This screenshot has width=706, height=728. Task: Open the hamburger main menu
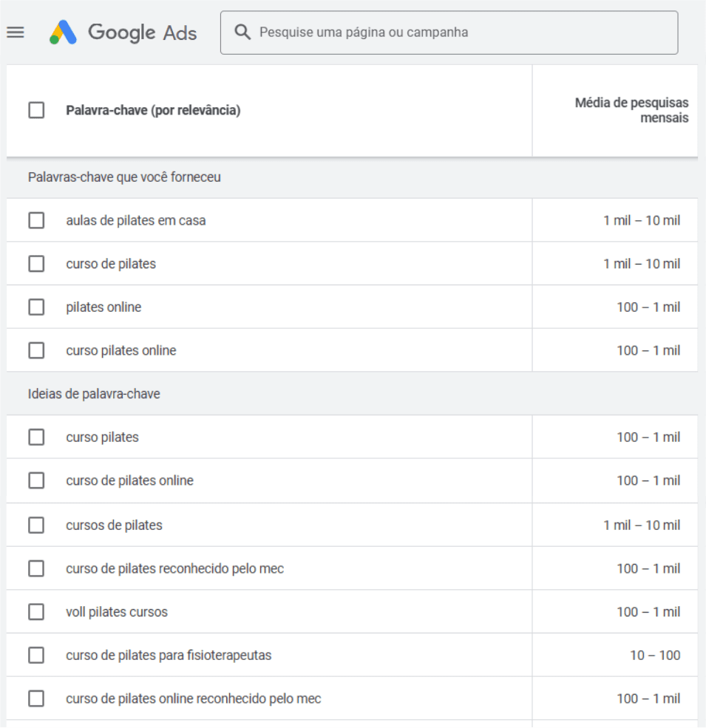click(16, 33)
